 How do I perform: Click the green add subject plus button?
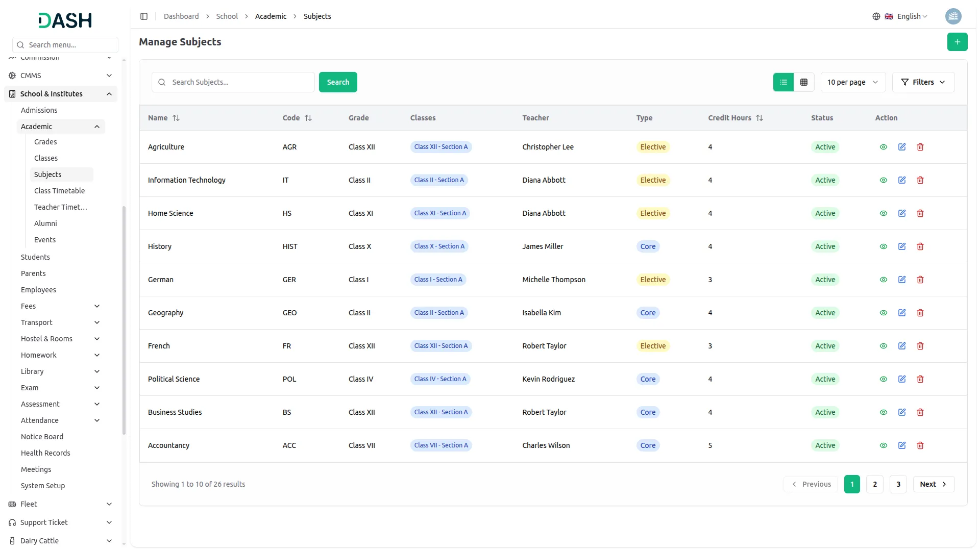click(957, 42)
